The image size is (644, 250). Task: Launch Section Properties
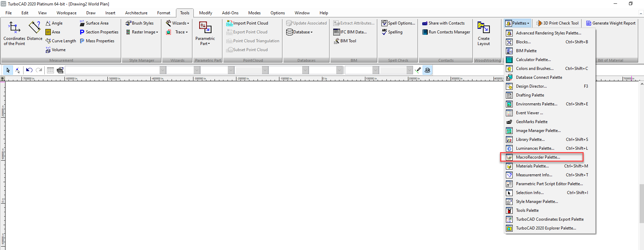pos(99,32)
